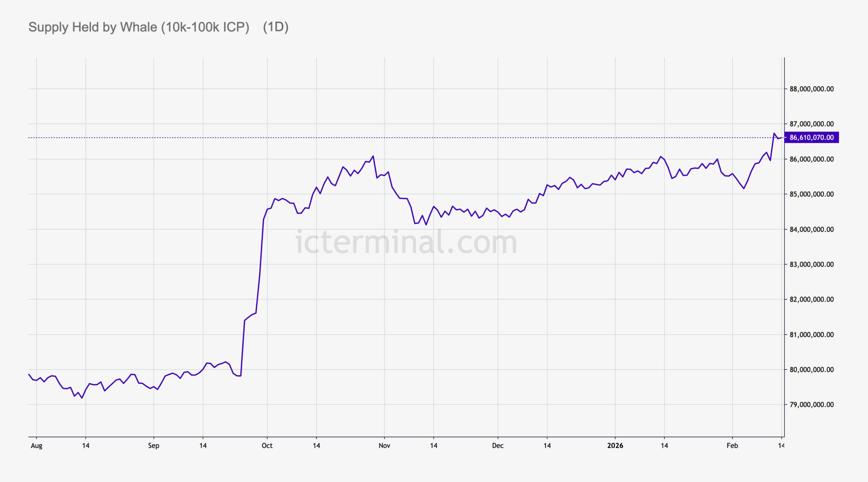The height and width of the screenshot is (482, 868).
Task: Click the 80,000,000.00 axis label
Action: [x=811, y=370]
